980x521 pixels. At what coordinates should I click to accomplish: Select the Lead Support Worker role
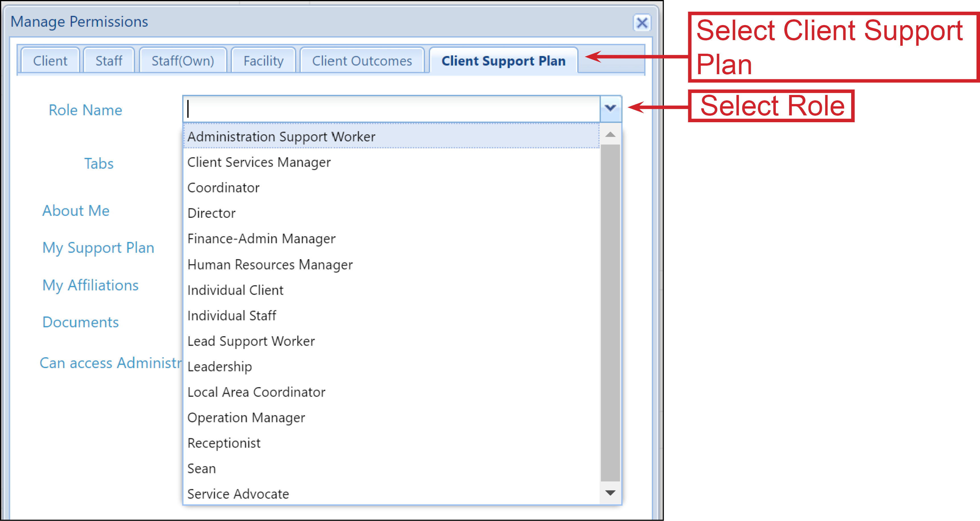[x=251, y=341]
